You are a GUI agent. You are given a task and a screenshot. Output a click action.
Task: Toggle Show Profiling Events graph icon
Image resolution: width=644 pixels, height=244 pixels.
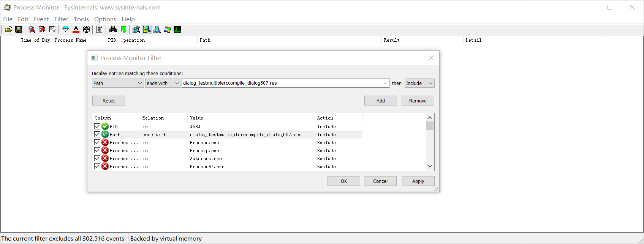tap(177, 30)
